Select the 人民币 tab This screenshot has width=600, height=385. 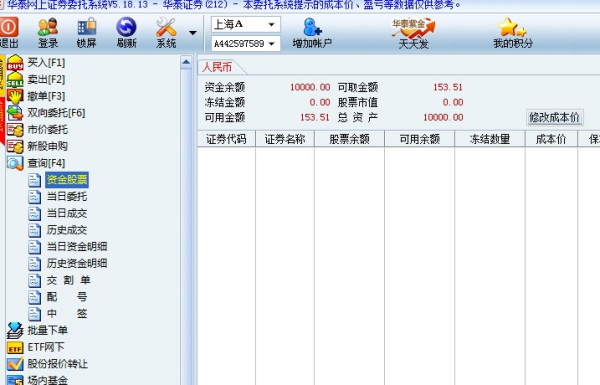point(217,67)
